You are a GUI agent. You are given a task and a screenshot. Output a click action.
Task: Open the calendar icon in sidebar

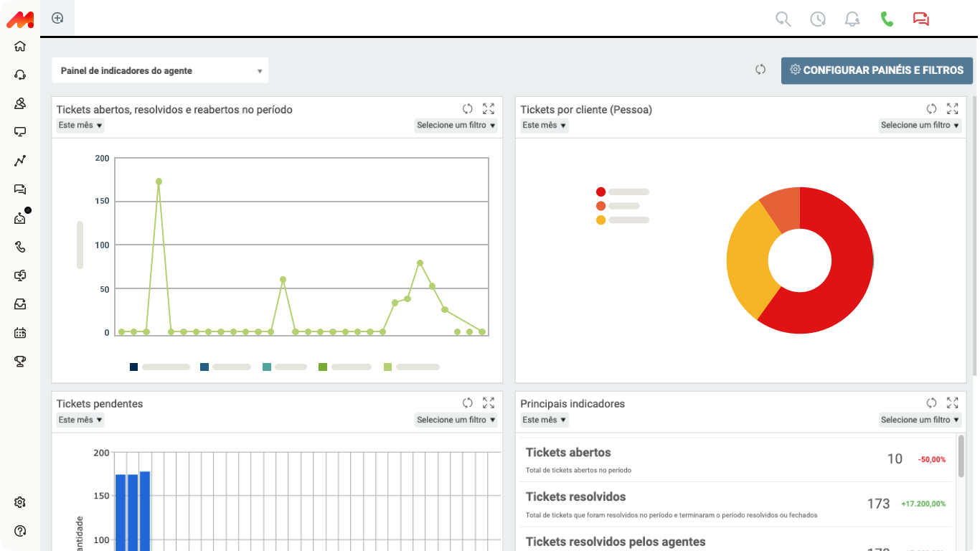(x=20, y=333)
